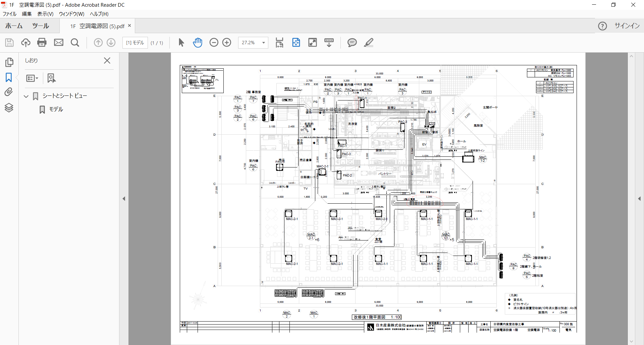The width and height of the screenshot is (644, 345).
Task: Switch to the ツール tab
Action: click(40, 26)
